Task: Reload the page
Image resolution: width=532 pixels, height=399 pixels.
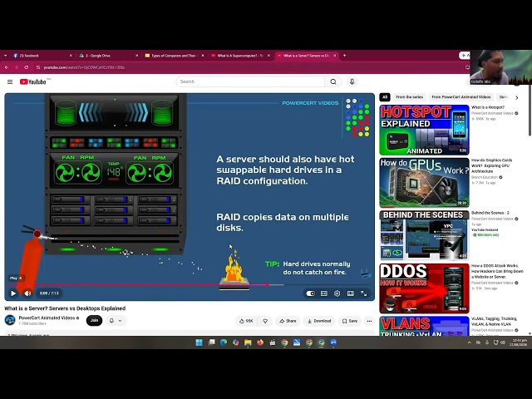Action: coord(26,67)
